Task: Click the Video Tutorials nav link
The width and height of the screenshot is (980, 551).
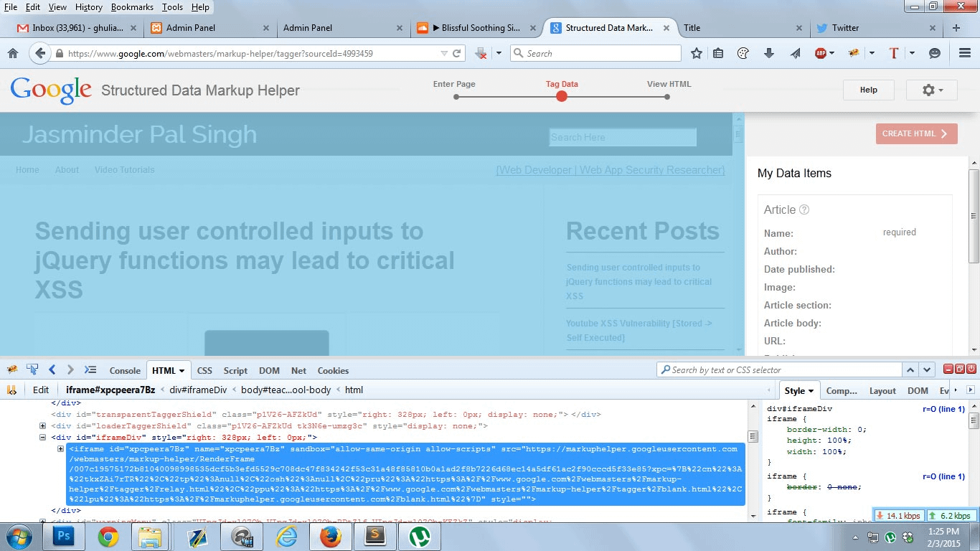Action: click(x=125, y=170)
